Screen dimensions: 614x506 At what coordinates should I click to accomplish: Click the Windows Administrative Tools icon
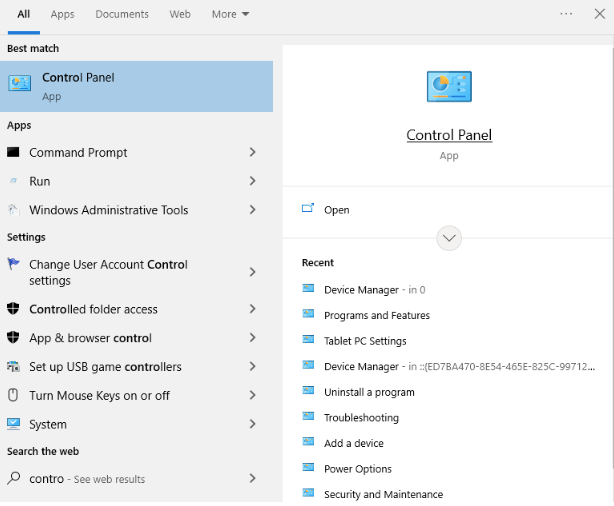click(13, 210)
